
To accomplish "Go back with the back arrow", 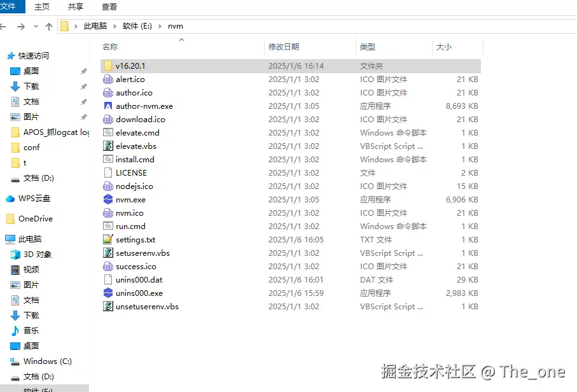I will pyautogui.click(x=3, y=27).
